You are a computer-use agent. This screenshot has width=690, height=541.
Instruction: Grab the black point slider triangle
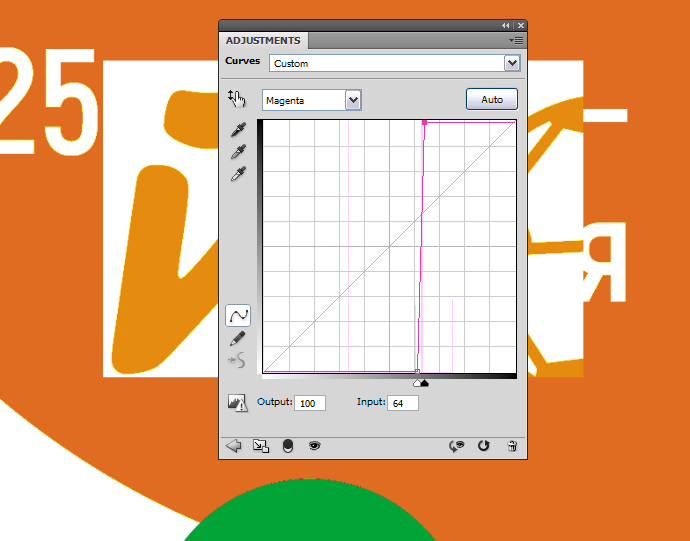pyautogui.click(x=425, y=383)
